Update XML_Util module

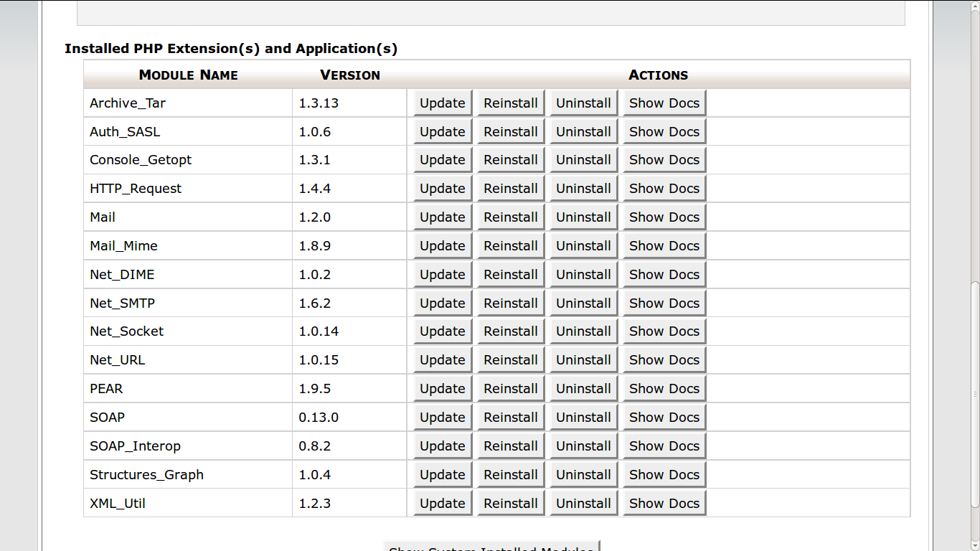point(443,504)
